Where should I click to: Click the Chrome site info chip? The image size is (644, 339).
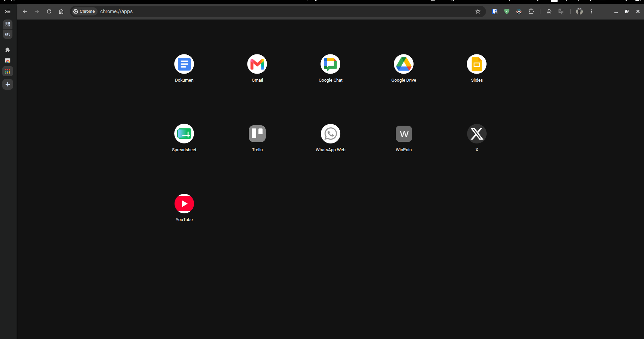[84, 11]
